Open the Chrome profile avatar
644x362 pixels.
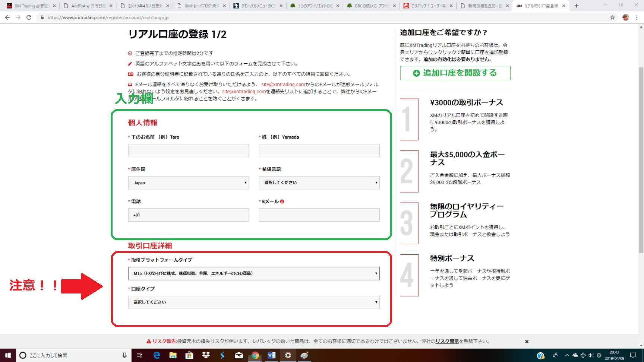click(626, 18)
